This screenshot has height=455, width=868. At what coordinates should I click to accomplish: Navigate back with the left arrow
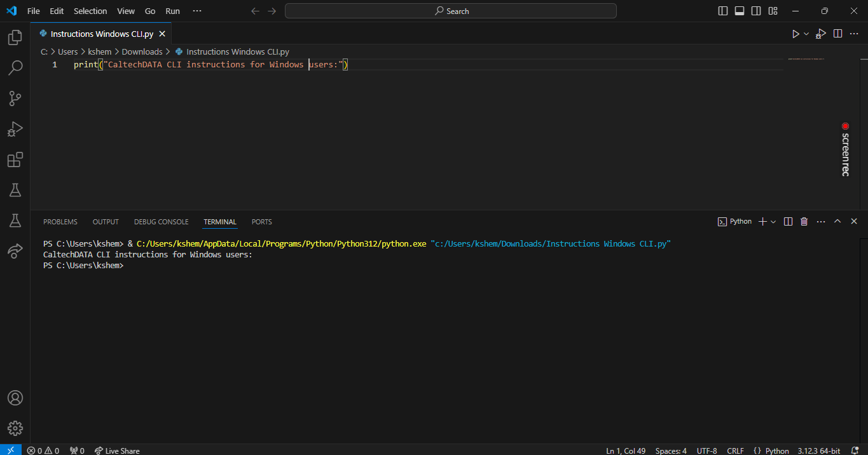click(256, 11)
